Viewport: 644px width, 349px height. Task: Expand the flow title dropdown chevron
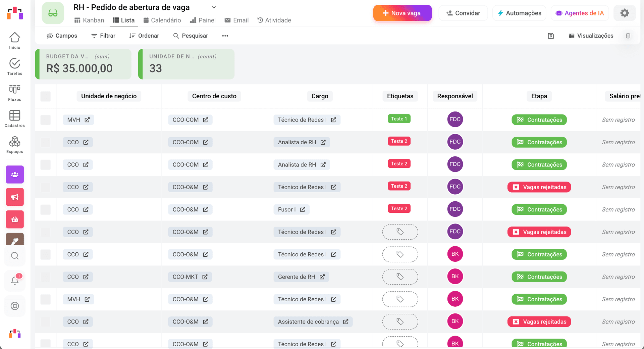click(214, 7)
